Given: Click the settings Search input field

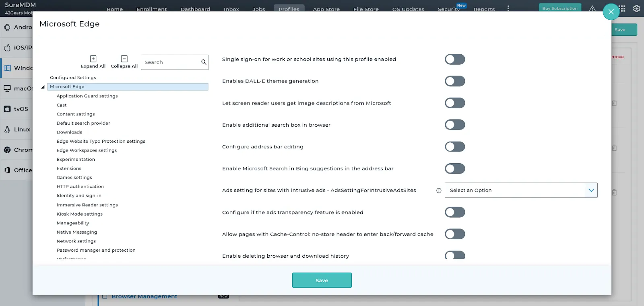Looking at the screenshot, I should (x=171, y=62).
